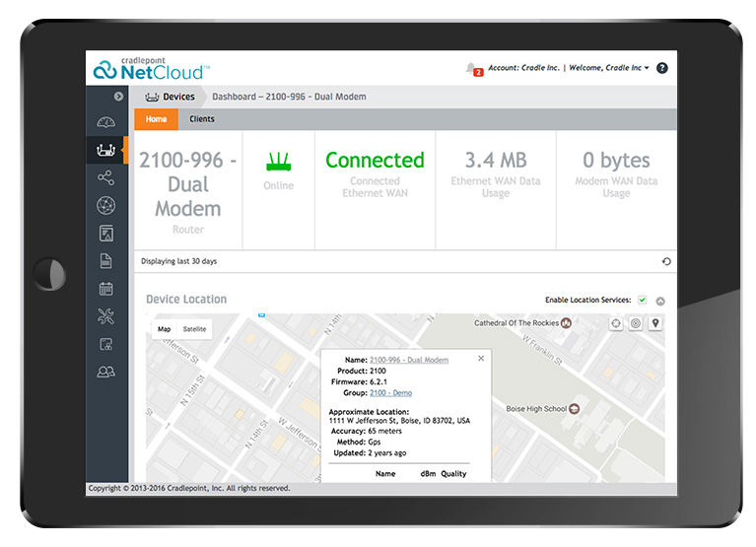Click the crosshair locate map button

[616, 323]
